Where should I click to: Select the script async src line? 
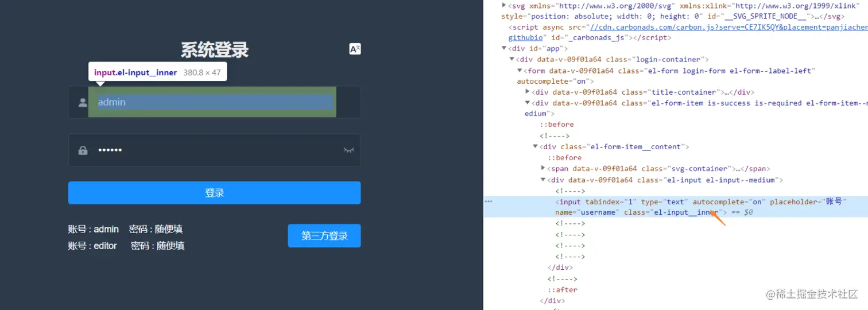(688, 32)
